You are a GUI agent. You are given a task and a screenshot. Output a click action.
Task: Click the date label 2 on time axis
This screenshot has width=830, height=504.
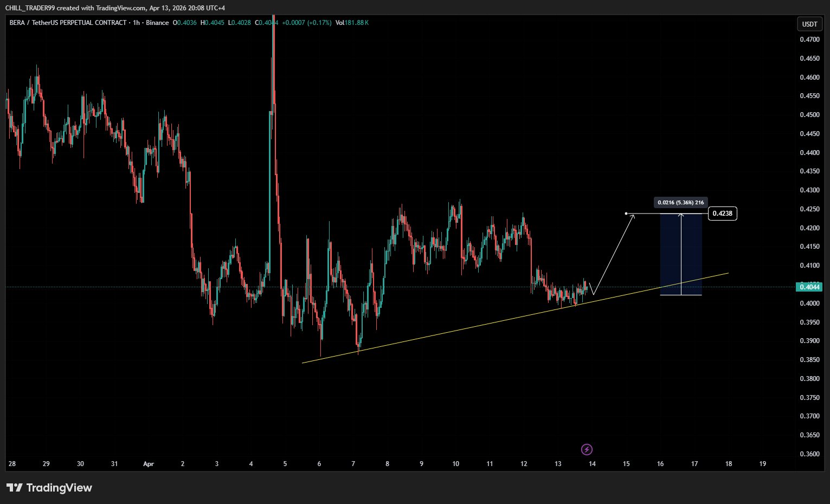[x=183, y=464]
